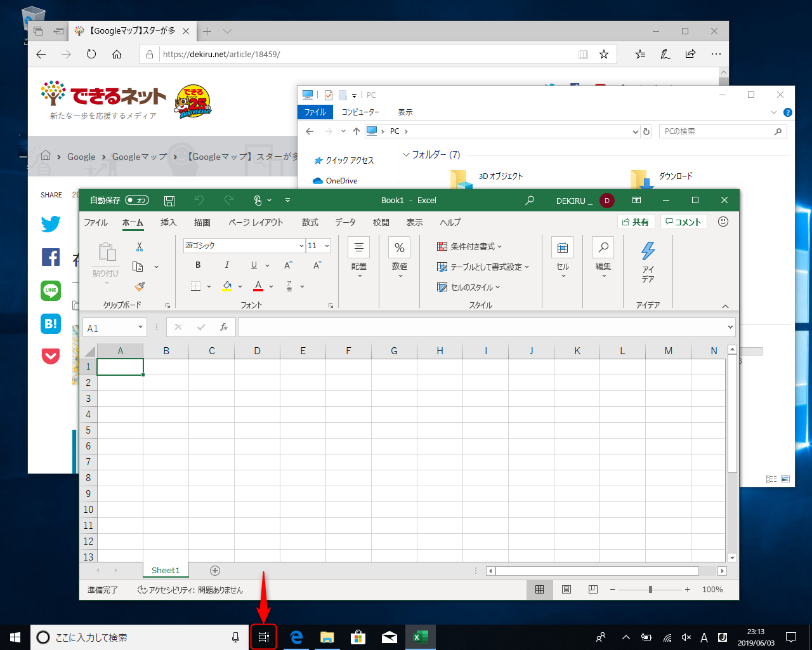
Task: Open the Excel File (ファイル) tab
Action: (x=96, y=222)
